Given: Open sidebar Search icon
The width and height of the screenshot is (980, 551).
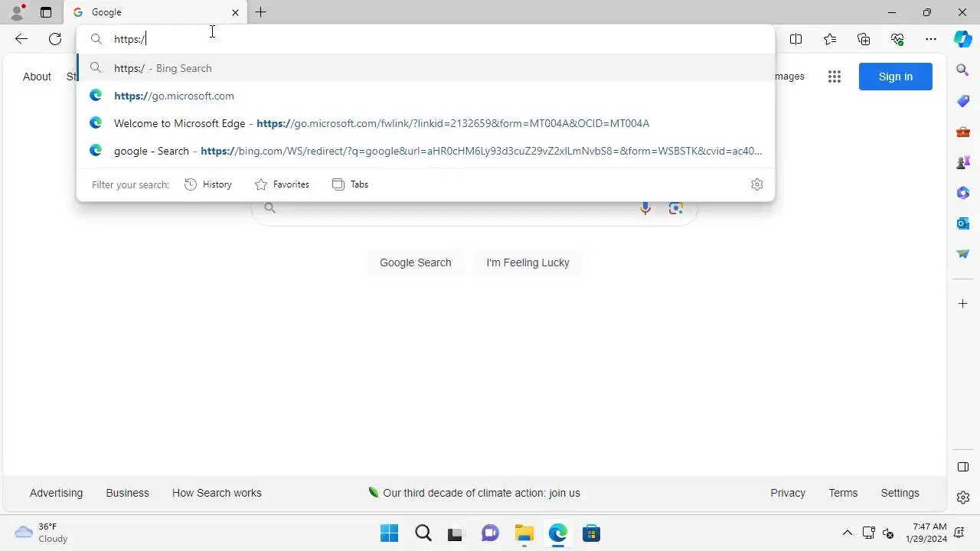Looking at the screenshot, I should coord(963,70).
